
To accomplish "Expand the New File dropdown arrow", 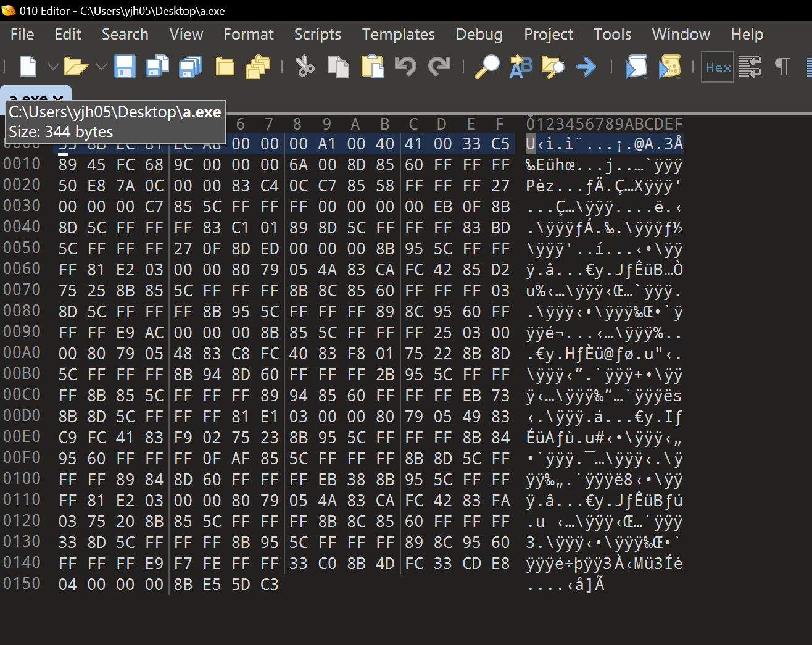I will click(52, 66).
